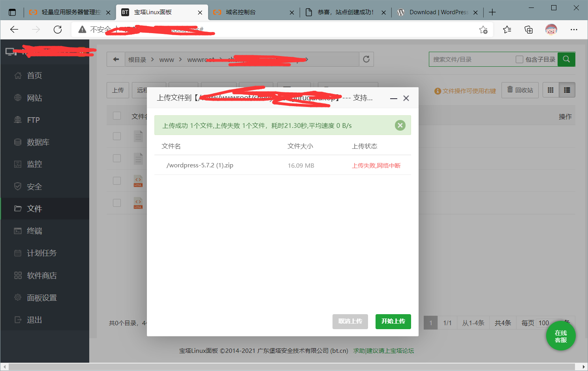Click the 取消上传 button
The image size is (588, 371).
click(x=350, y=321)
